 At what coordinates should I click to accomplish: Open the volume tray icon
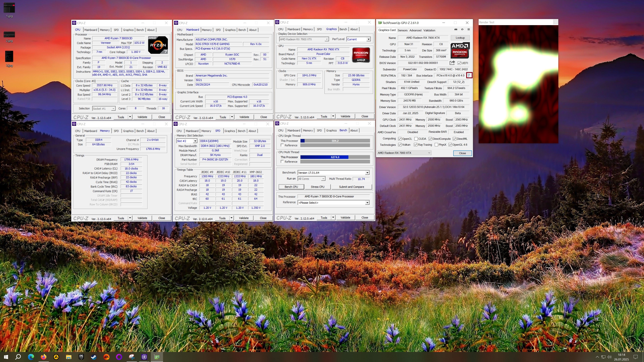coord(609,357)
